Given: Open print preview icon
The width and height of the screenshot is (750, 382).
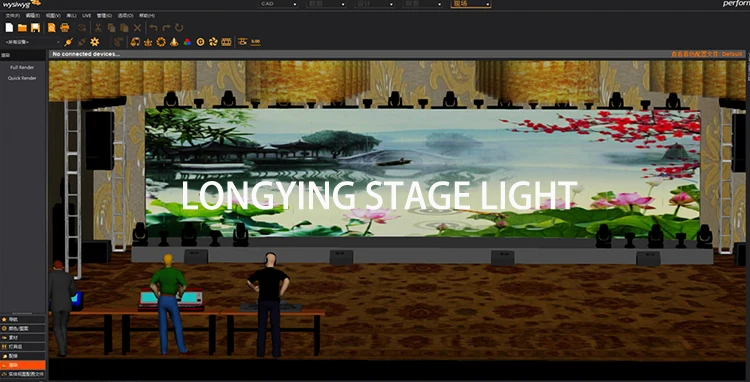Looking at the screenshot, I should pos(52,28).
